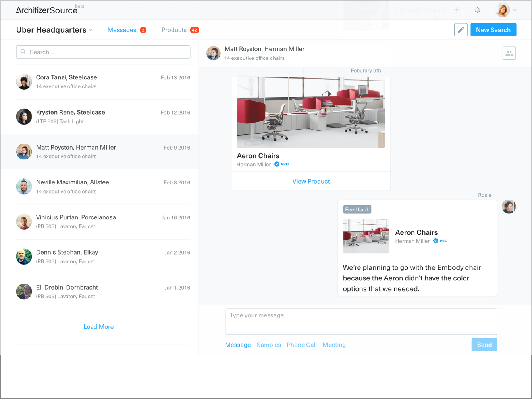Screen dimensions: 532x399
Task: Click Eli Drebin's avatar
Action: (x=24, y=292)
